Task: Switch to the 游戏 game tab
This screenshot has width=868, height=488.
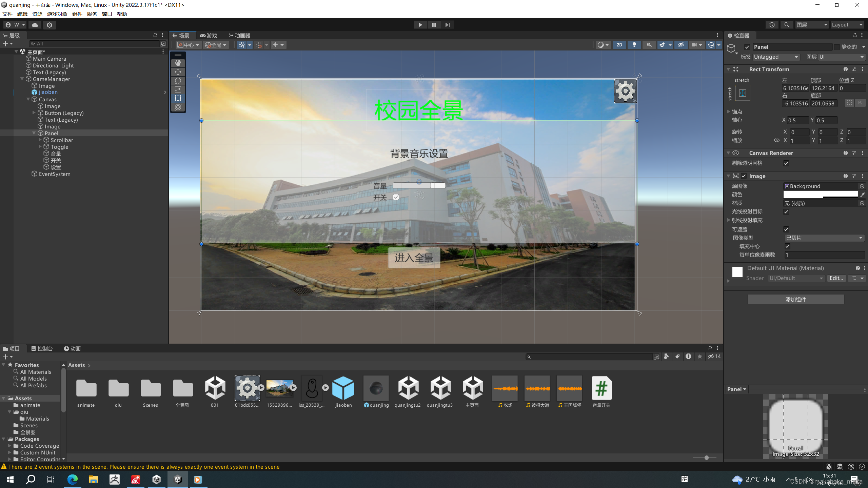Action: [209, 36]
